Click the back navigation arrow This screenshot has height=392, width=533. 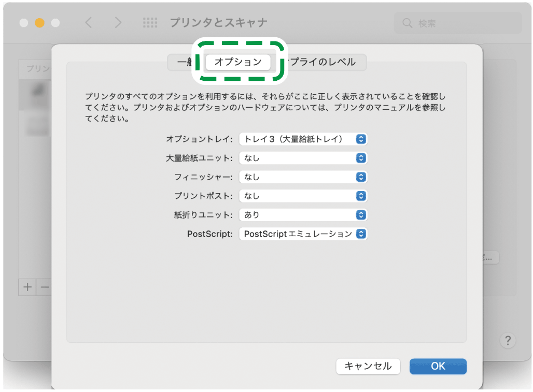(x=88, y=22)
